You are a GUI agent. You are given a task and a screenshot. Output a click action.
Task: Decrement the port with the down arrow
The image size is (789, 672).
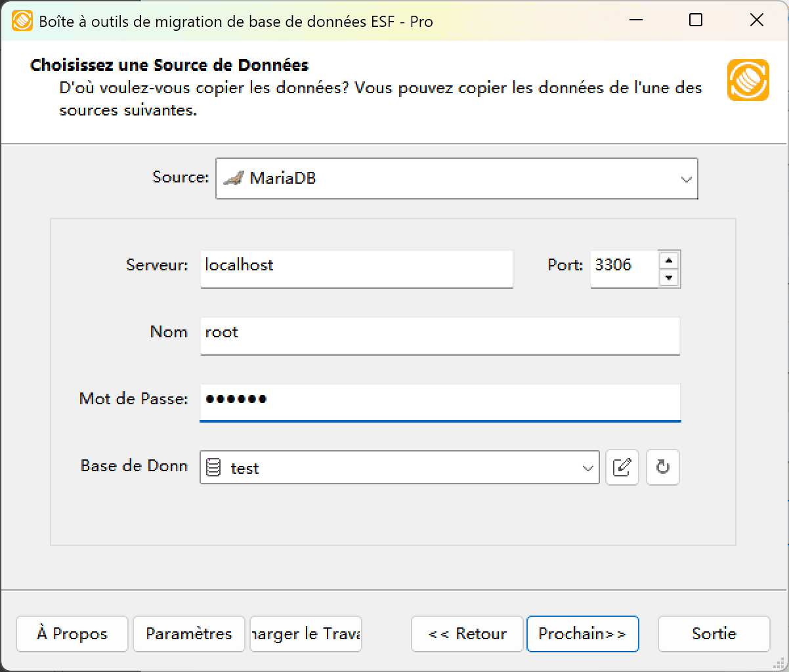coord(669,278)
